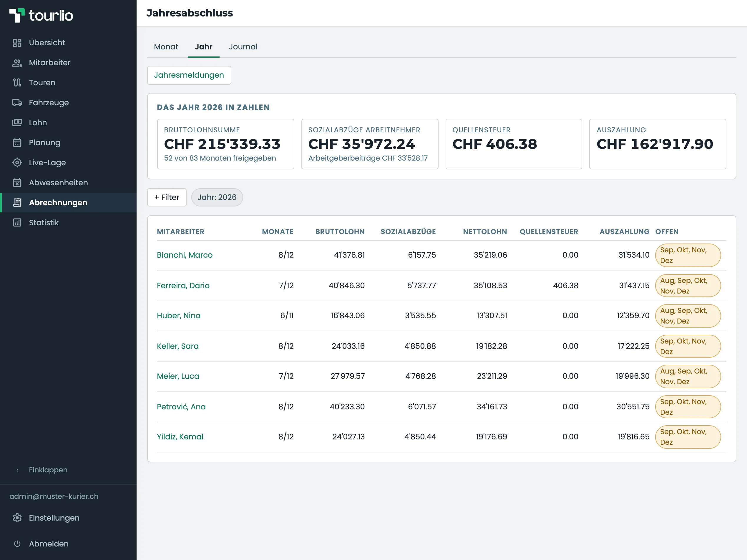Click the Auszahlung summary card
Image resolution: width=747 pixels, height=560 pixels.
(658, 144)
